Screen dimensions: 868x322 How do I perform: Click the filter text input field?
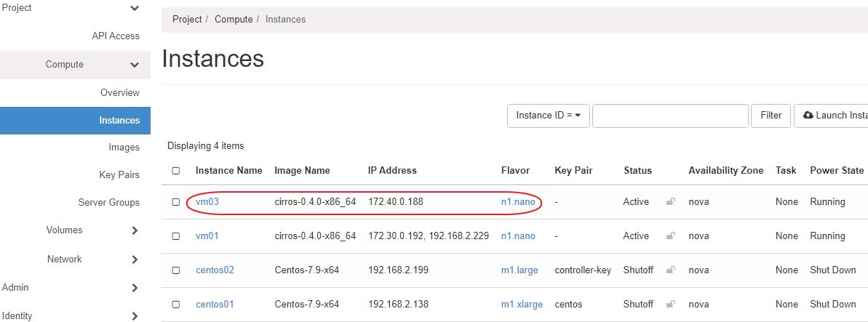click(669, 116)
